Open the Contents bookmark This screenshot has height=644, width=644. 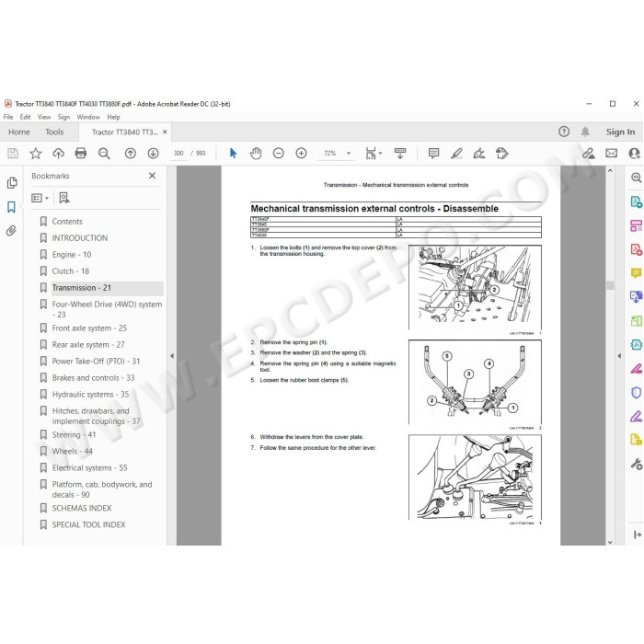point(67,222)
